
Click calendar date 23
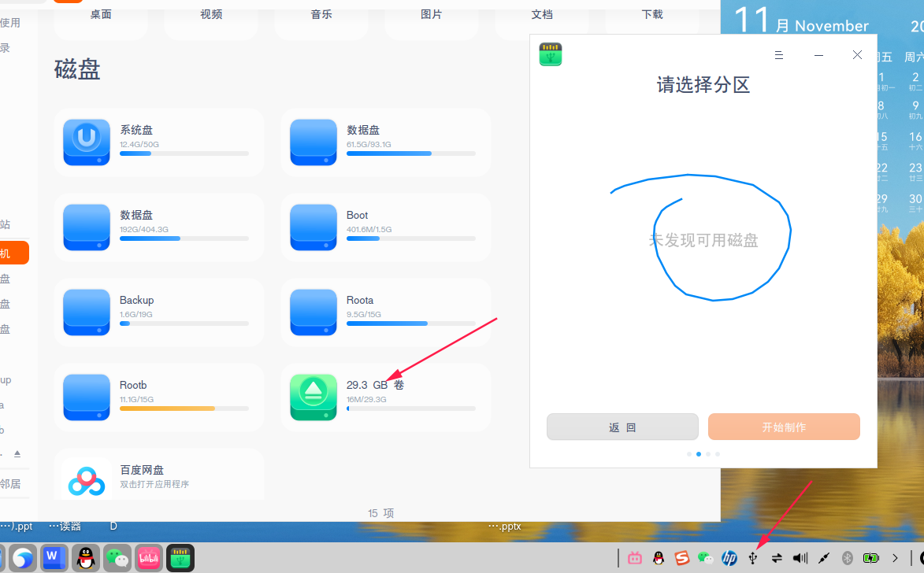[915, 168]
